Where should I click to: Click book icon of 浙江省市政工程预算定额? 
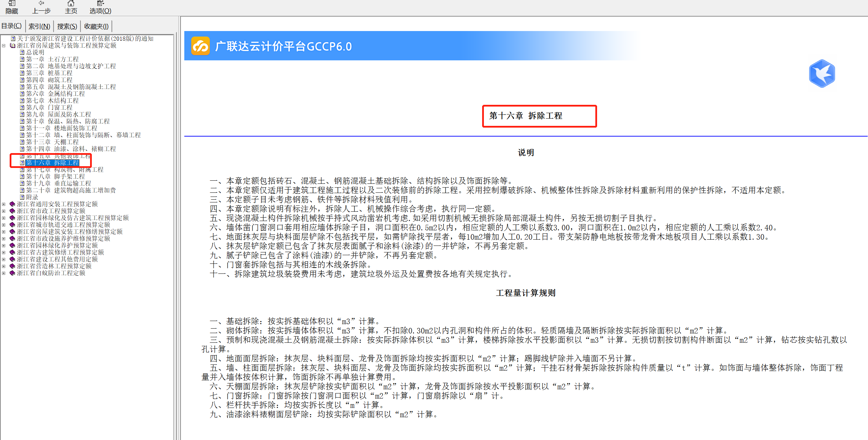[x=12, y=211]
